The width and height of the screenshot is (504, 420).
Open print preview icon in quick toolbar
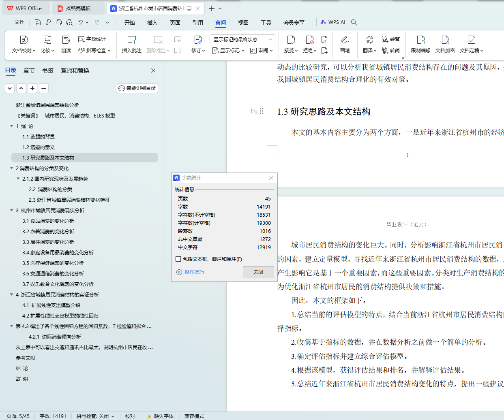click(69, 22)
